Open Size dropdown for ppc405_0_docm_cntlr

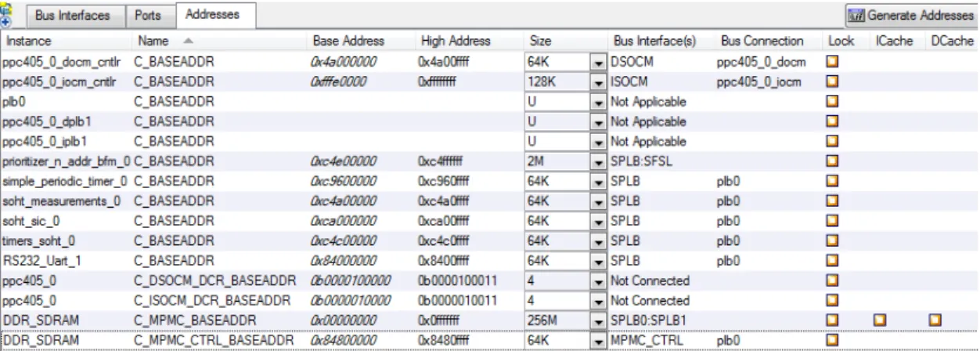click(x=599, y=62)
